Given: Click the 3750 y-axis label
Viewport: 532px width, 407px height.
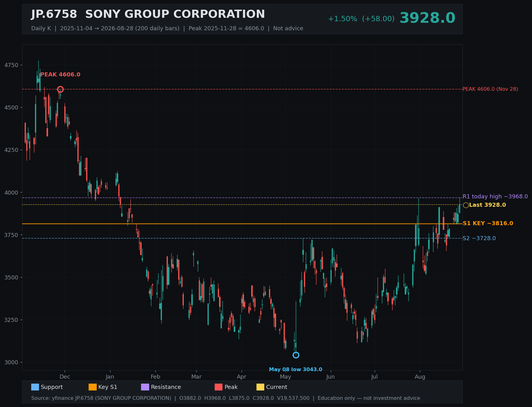Looking at the screenshot, I should click(12, 235).
